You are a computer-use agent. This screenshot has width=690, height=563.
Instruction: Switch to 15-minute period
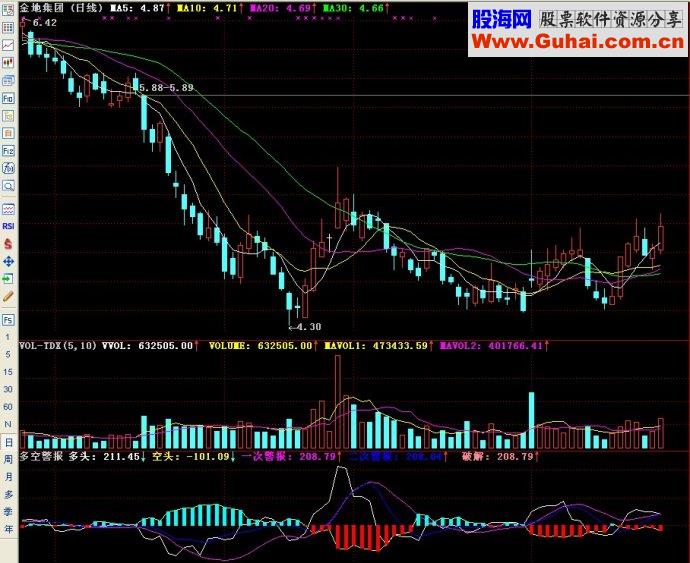pyautogui.click(x=7, y=372)
